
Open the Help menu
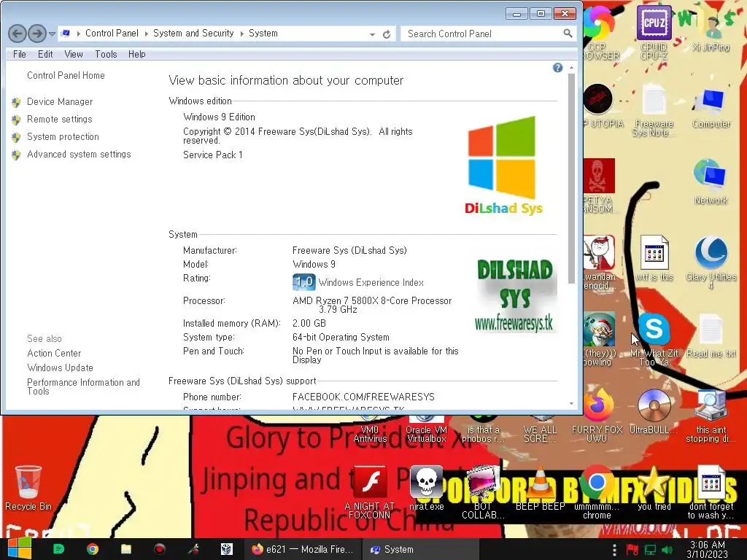click(136, 54)
